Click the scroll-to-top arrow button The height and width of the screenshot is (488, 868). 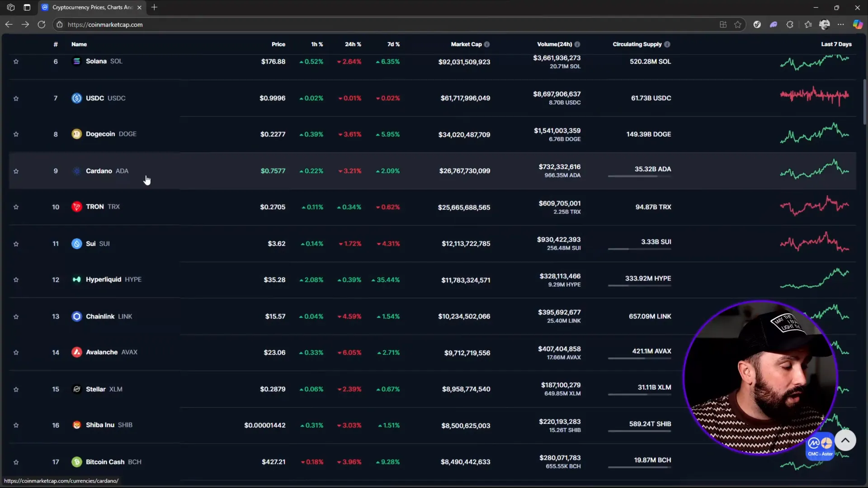845,440
